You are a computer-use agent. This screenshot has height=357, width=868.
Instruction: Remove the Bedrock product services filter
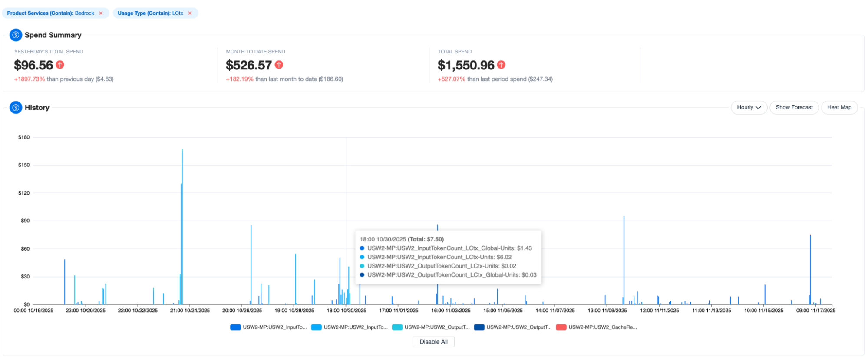tap(101, 13)
